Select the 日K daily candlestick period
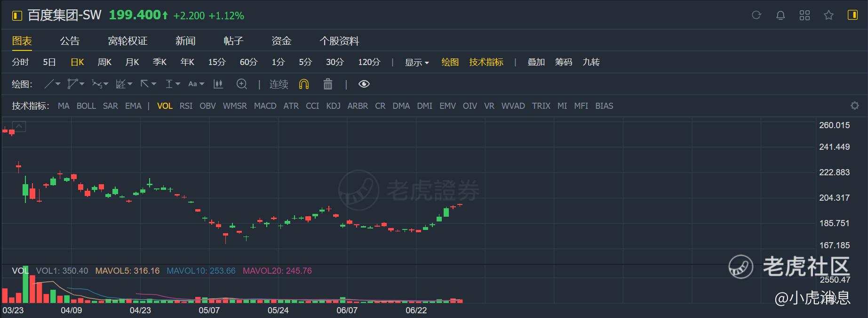 coord(77,62)
